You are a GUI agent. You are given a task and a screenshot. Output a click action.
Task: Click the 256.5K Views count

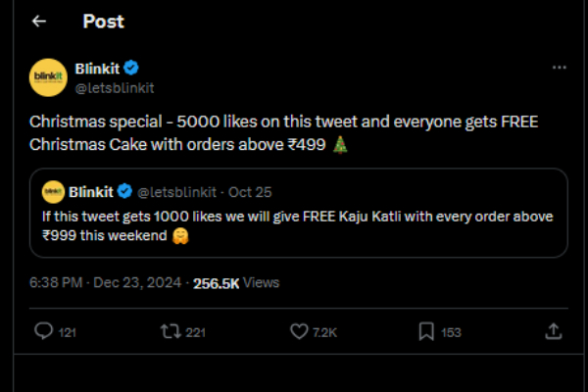tap(235, 283)
